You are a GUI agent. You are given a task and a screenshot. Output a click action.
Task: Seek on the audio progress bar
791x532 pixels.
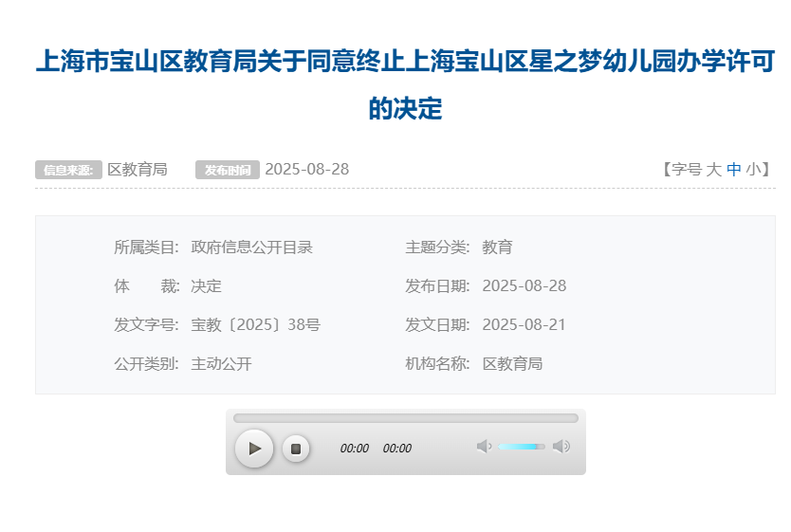[405, 418]
